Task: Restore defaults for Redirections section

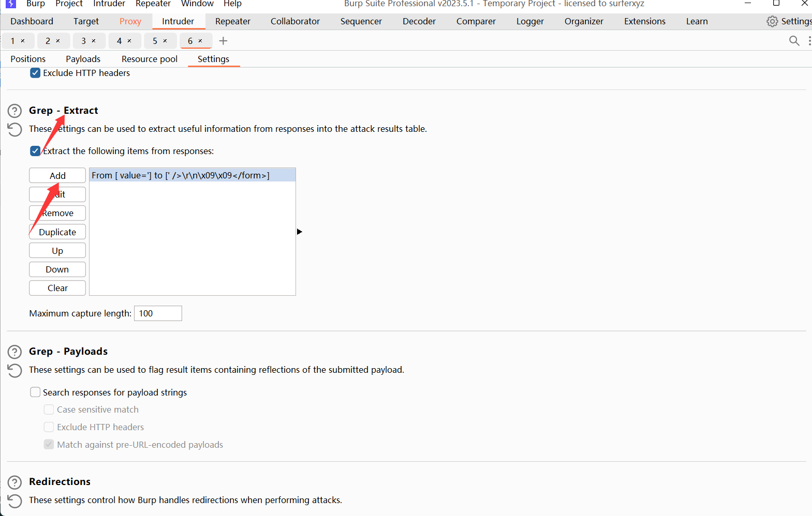Action: click(14, 500)
